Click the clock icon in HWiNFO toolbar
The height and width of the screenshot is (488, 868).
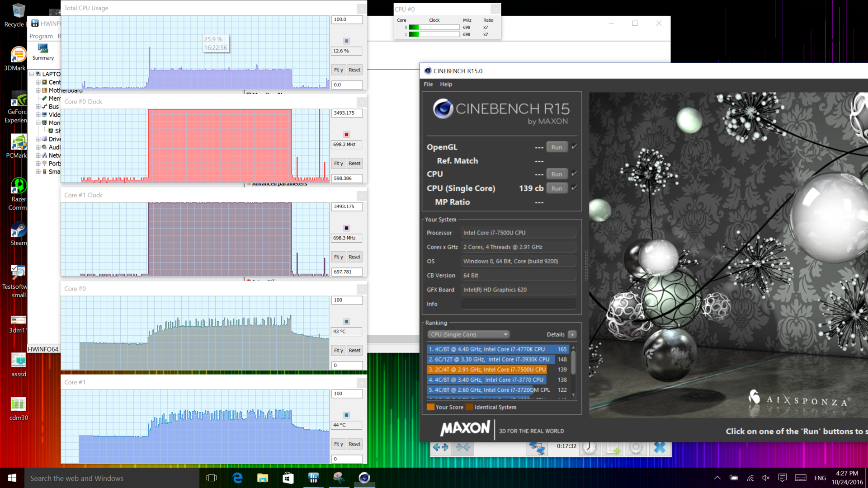click(x=589, y=447)
